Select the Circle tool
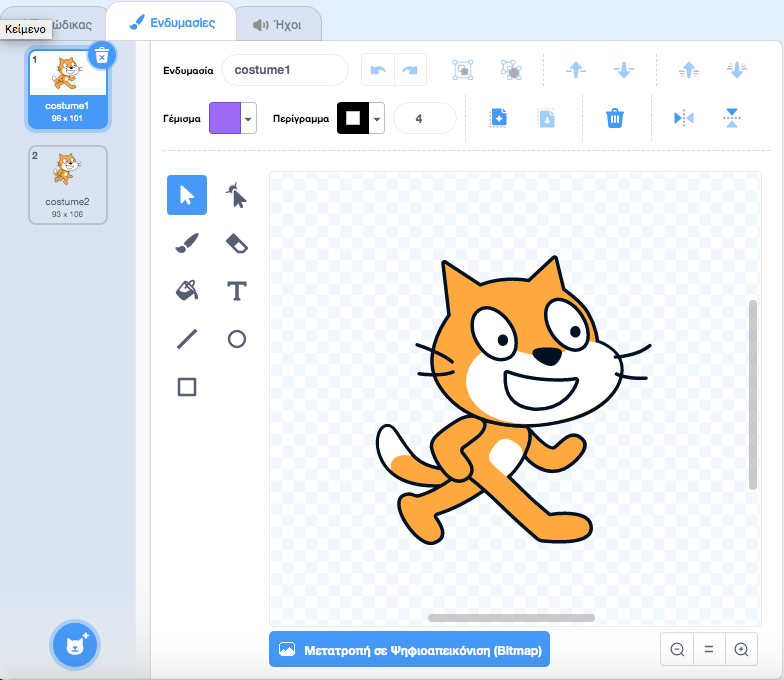 click(237, 339)
